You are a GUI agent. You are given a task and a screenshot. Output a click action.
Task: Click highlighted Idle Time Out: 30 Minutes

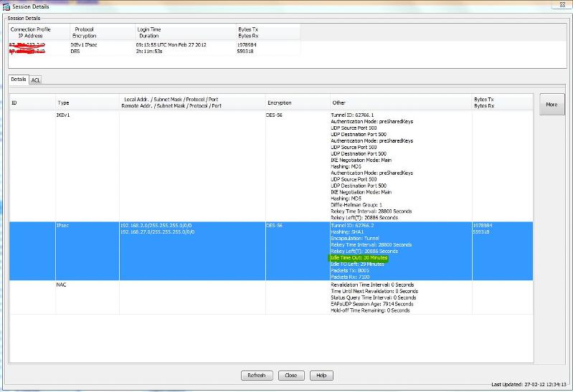359,257
